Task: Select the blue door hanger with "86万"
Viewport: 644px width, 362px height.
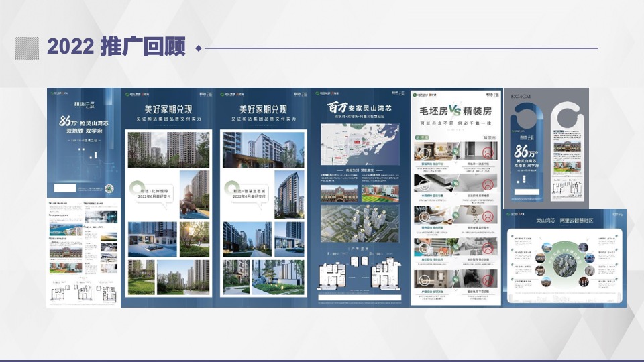Action: [527, 152]
